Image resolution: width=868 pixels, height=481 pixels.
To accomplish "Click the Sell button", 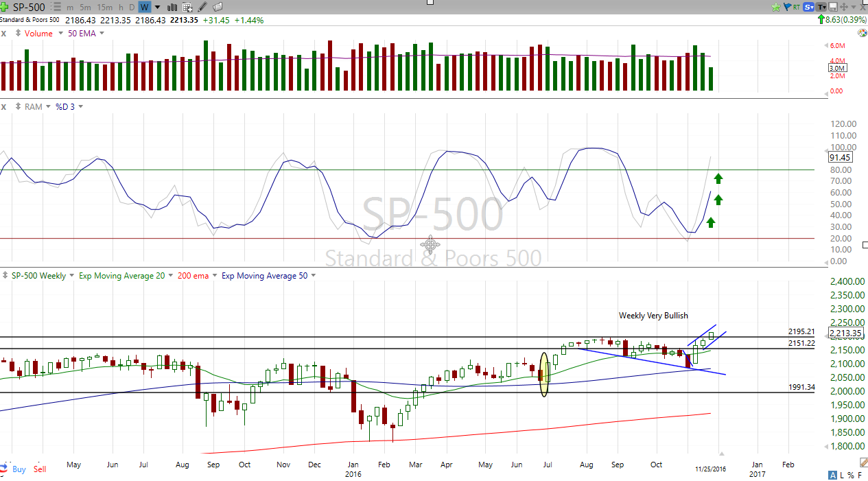I will point(40,469).
